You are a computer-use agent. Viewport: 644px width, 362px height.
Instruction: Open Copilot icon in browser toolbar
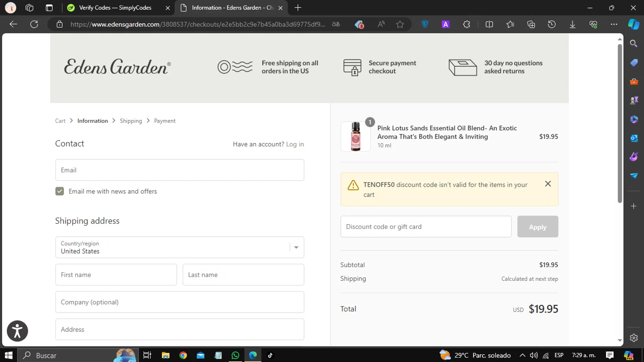click(633, 24)
